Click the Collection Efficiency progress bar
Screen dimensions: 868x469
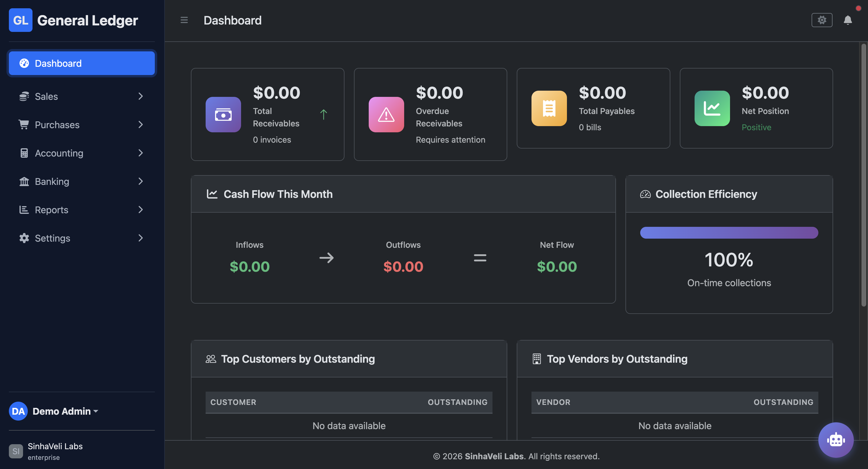point(729,233)
